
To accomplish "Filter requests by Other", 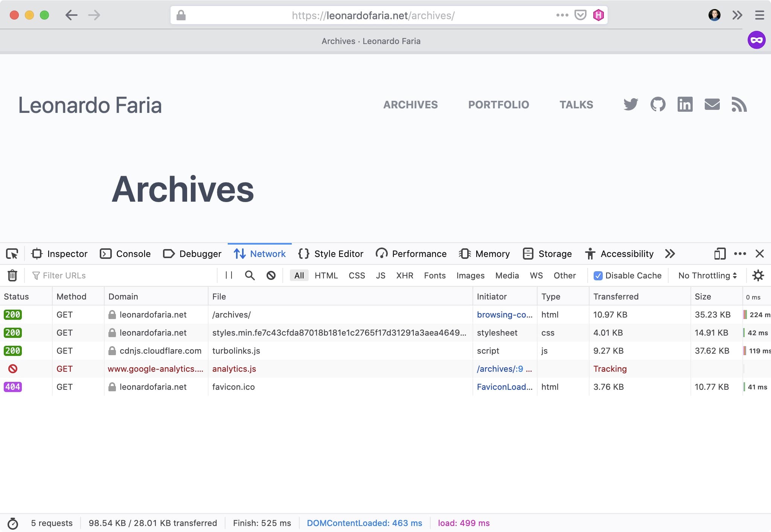I will click(564, 275).
